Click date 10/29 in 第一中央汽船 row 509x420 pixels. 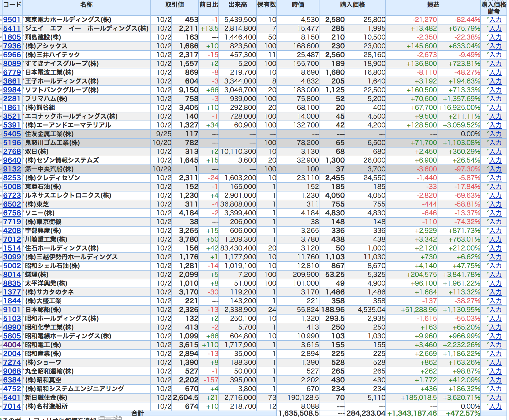[x=162, y=169]
